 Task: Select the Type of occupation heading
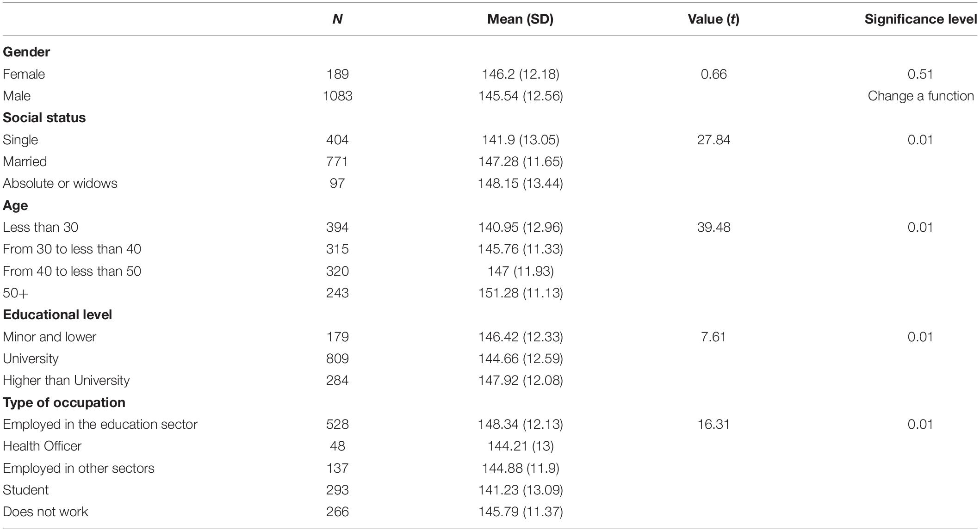click(x=64, y=402)
